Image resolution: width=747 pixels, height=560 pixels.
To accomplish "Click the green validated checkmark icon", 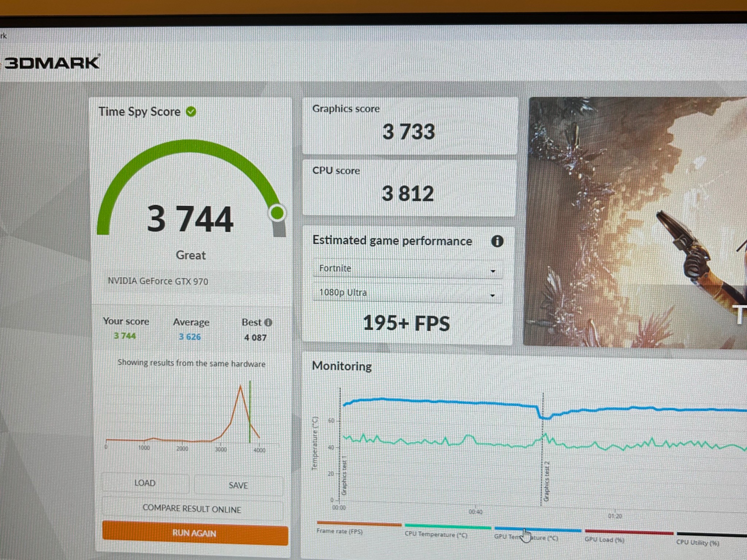I will (x=191, y=112).
